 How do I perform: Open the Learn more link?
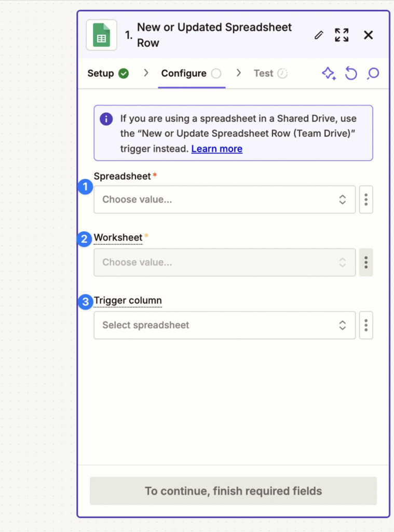point(216,149)
